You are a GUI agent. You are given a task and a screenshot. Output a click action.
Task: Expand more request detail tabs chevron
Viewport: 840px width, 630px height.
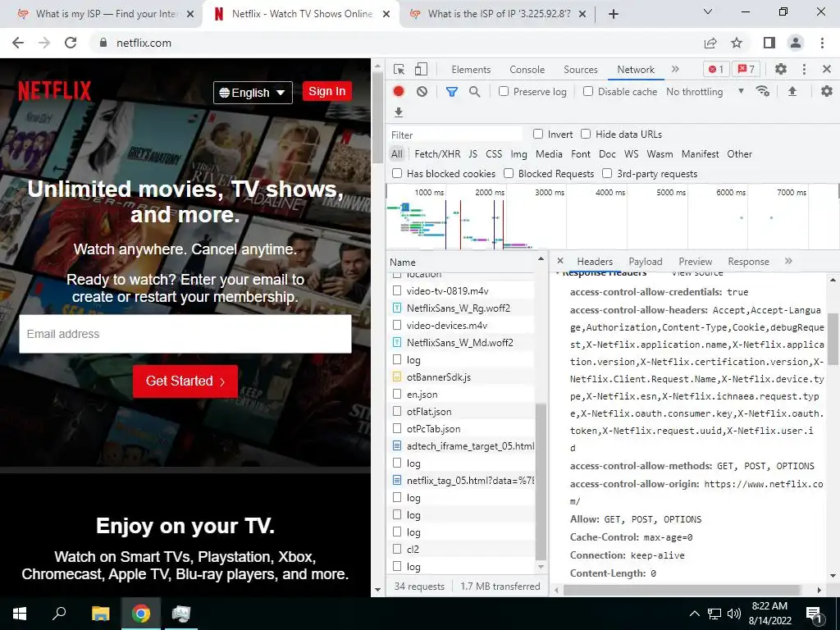[x=788, y=261]
